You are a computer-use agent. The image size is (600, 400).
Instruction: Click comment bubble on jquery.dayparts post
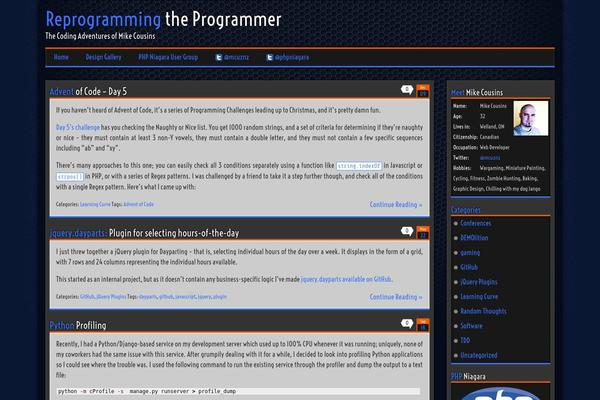[407, 231]
